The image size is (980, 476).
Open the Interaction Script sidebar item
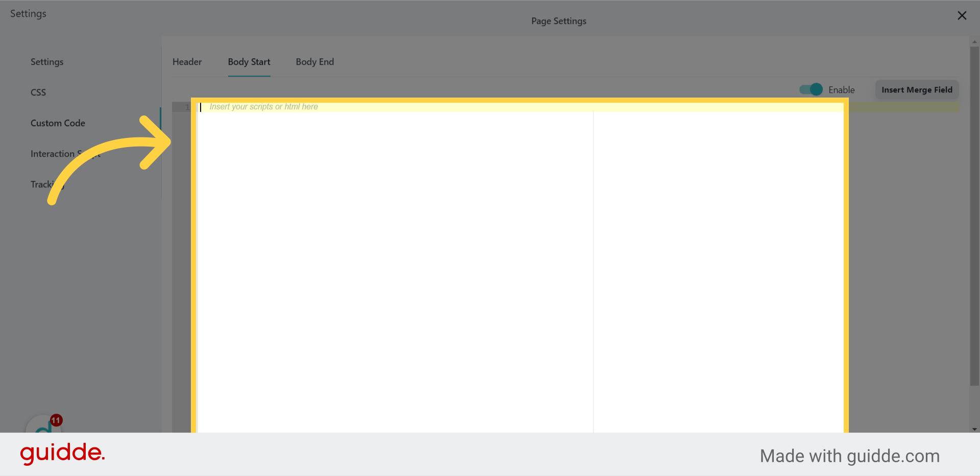53,154
